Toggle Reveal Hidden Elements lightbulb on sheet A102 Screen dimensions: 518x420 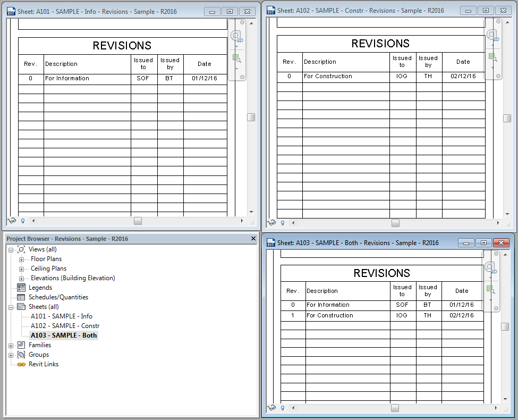[x=282, y=223]
